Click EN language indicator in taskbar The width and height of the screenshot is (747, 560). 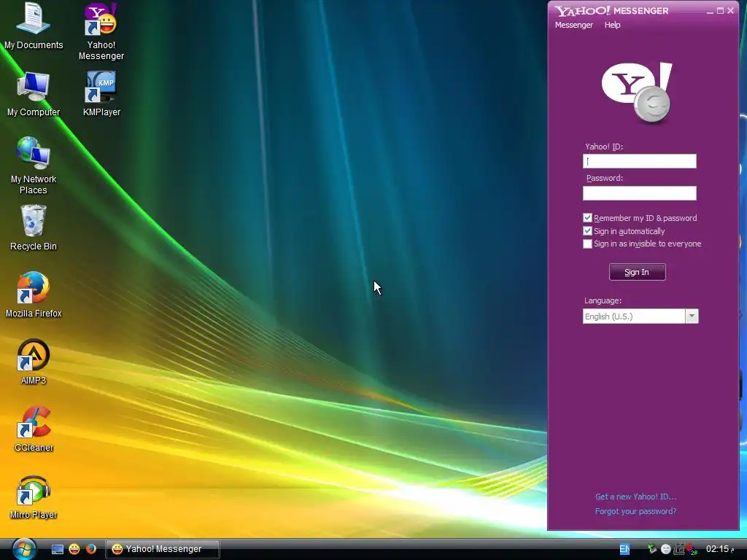tap(624, 549)
